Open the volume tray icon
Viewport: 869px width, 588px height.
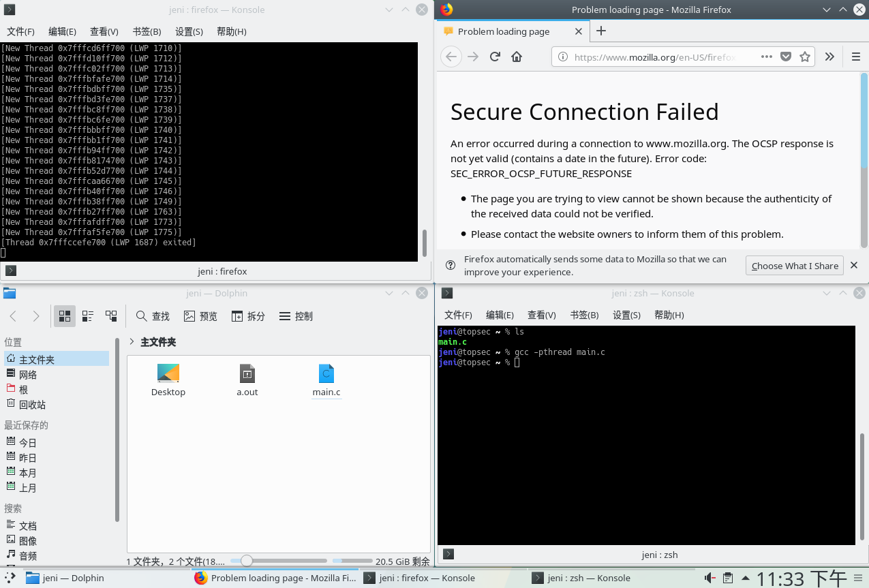[710, 578]
